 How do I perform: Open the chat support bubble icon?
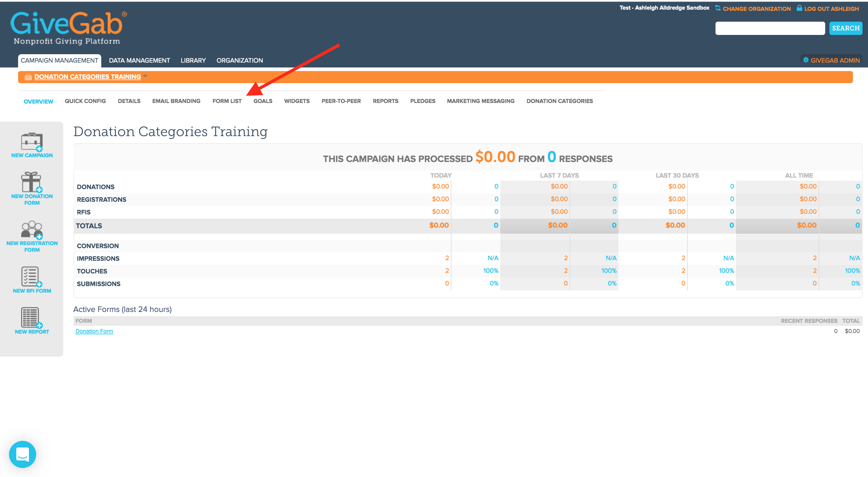(23, 454)
